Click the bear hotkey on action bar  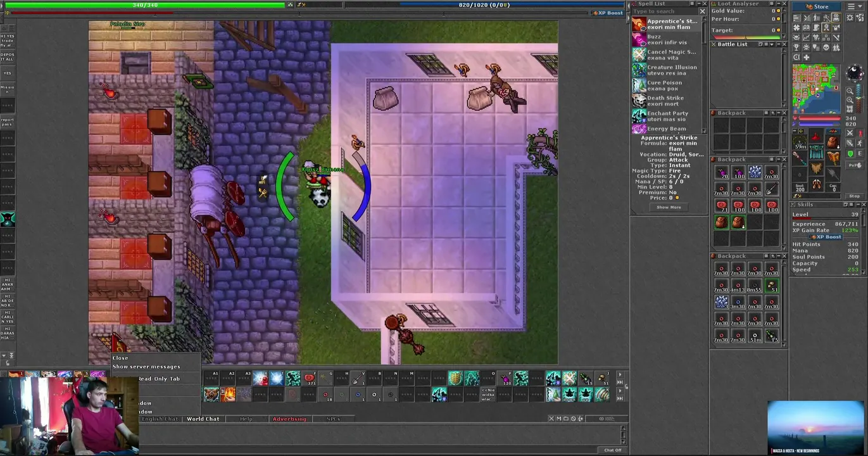click(211, 395)
